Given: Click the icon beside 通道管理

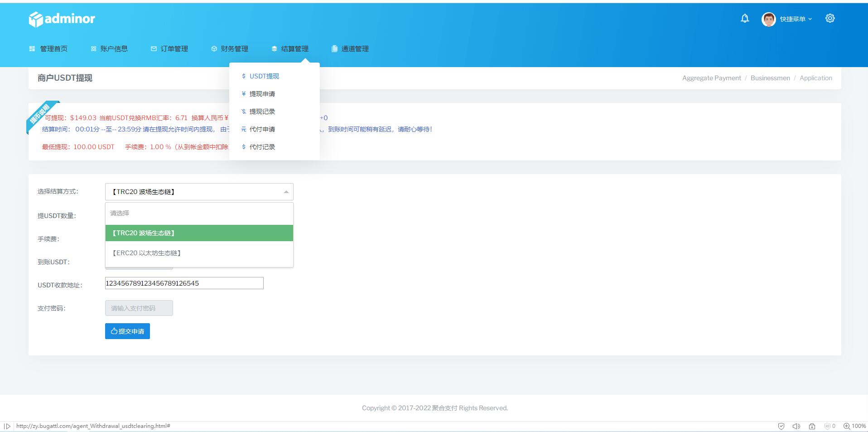Looking at the screenshot, I should (x=334, y=49).
